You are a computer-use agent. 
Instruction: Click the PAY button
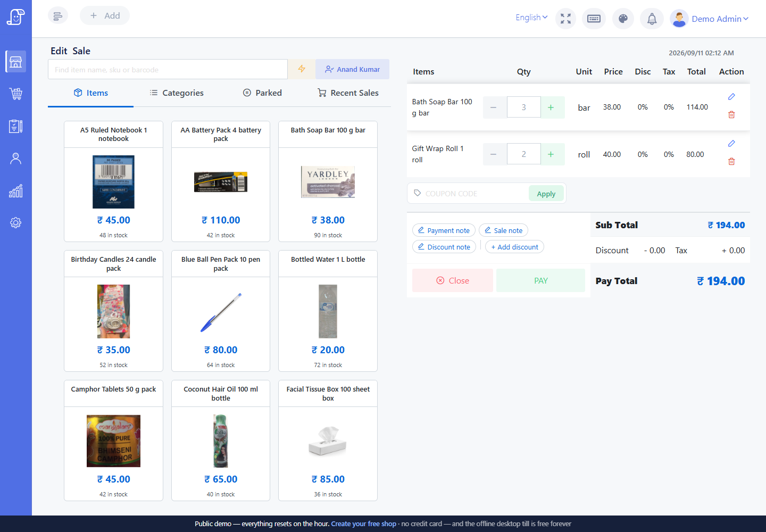540,280
